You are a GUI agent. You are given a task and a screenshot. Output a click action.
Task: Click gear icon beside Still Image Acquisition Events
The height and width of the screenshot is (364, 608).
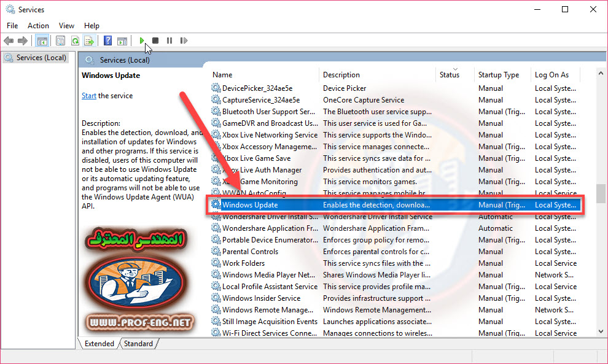point(216,321)
